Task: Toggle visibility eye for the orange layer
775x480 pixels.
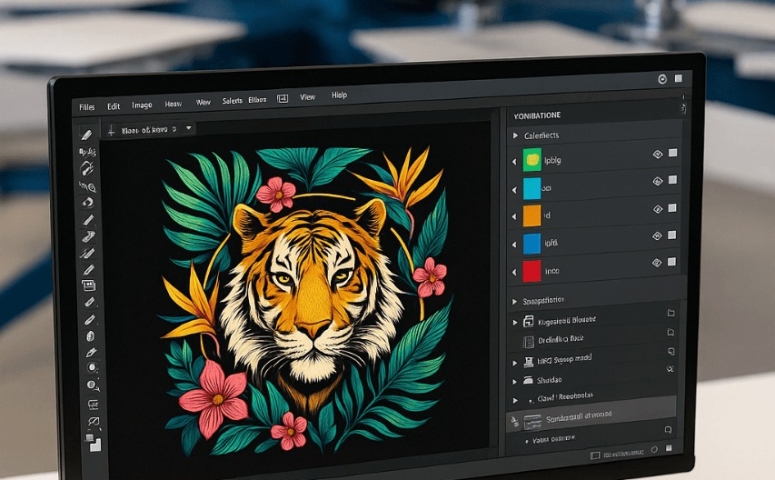Action: [657, 209]
